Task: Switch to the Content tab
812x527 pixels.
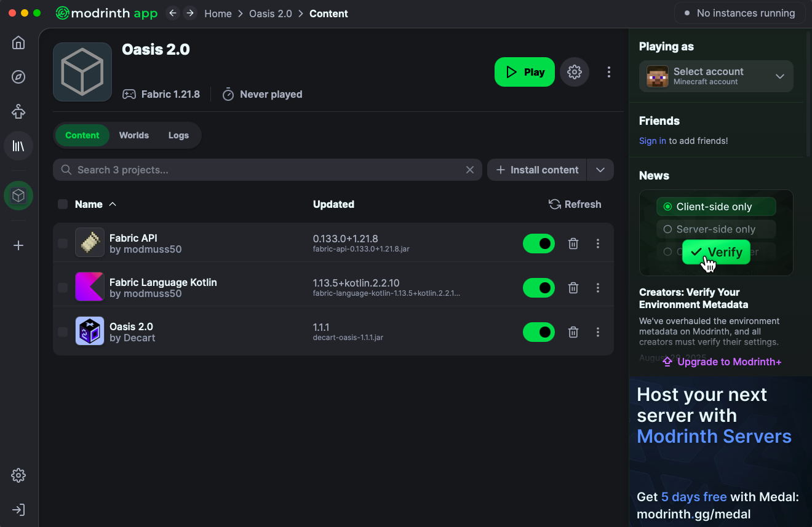Action: click(x=82, y=135)
